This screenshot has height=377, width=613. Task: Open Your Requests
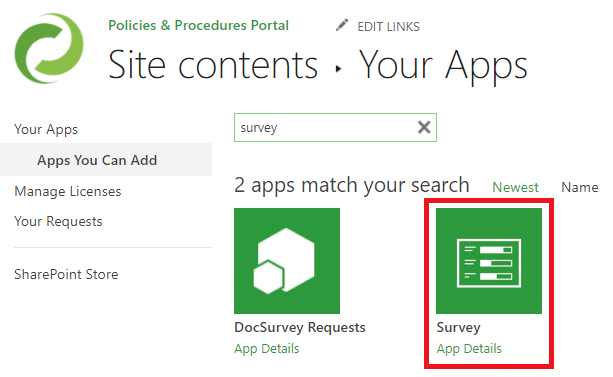click(58, 221)
